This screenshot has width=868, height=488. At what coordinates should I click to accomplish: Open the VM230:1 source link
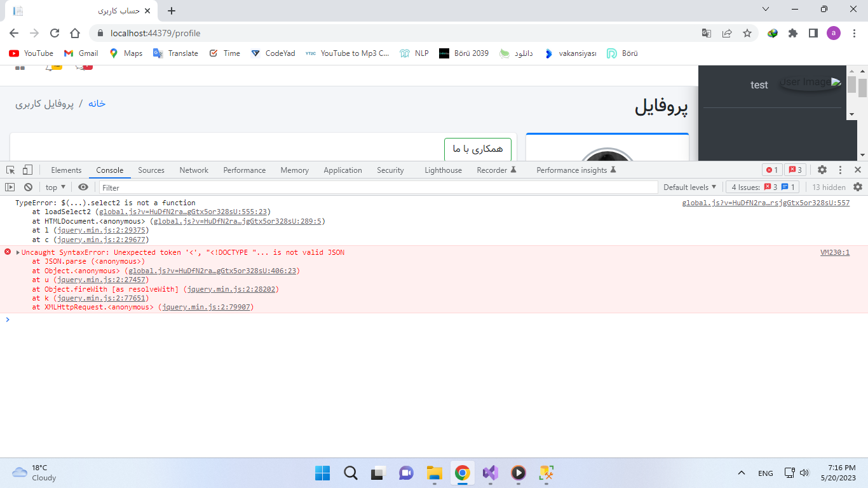pyautogui.click(x=834, y=252)
